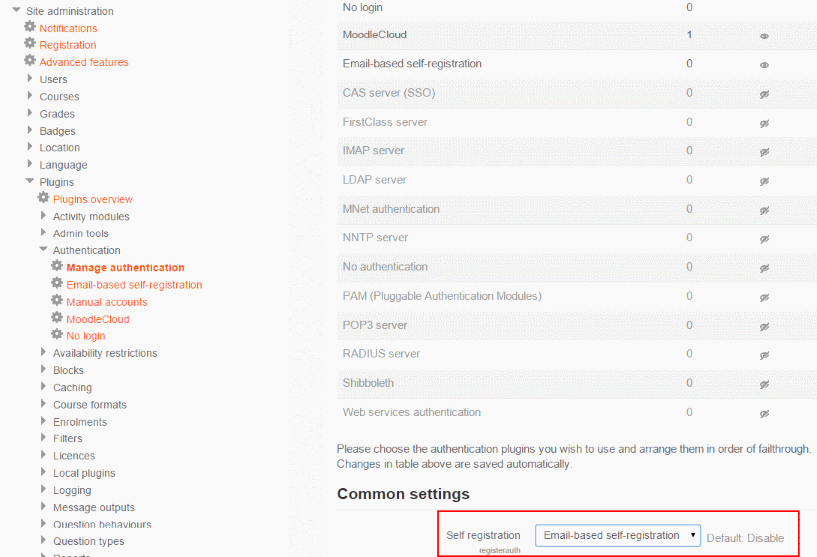The width and height of the screenshot is (817, 557).
Task: Click gear icon beside Plugins overview
Action: tap(44, 197)
